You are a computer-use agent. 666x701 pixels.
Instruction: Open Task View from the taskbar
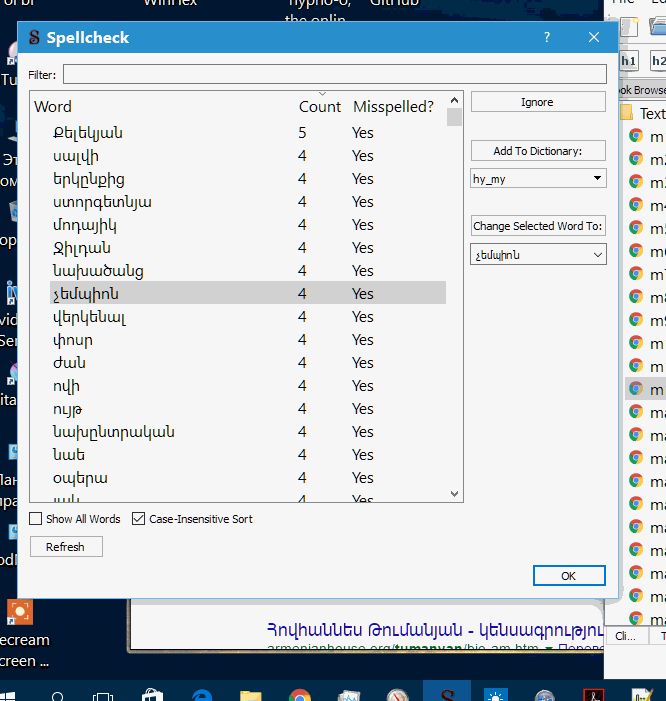[103, 697]
